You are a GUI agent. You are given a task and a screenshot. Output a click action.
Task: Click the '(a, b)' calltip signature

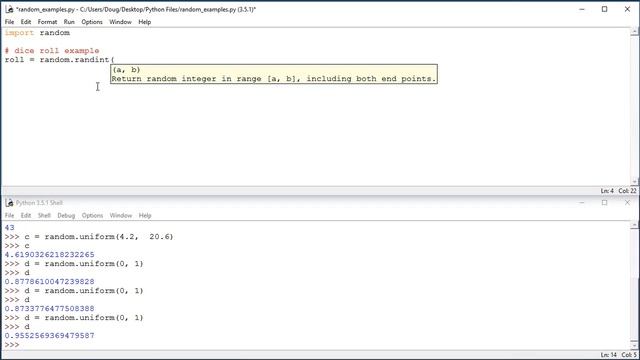[127, 70]
